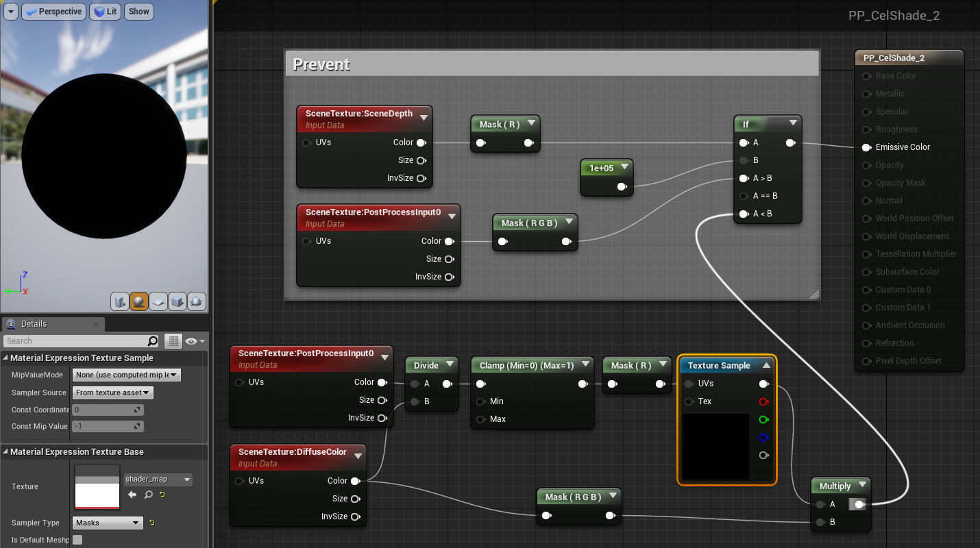Click the red R output pin on Texture Sample
The image size is (980, 548).
764,401
